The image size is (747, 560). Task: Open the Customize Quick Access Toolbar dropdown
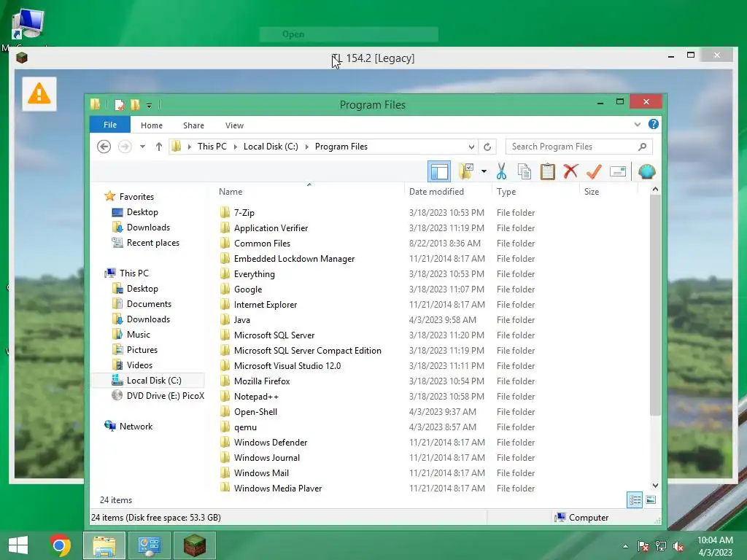(149, 105)
